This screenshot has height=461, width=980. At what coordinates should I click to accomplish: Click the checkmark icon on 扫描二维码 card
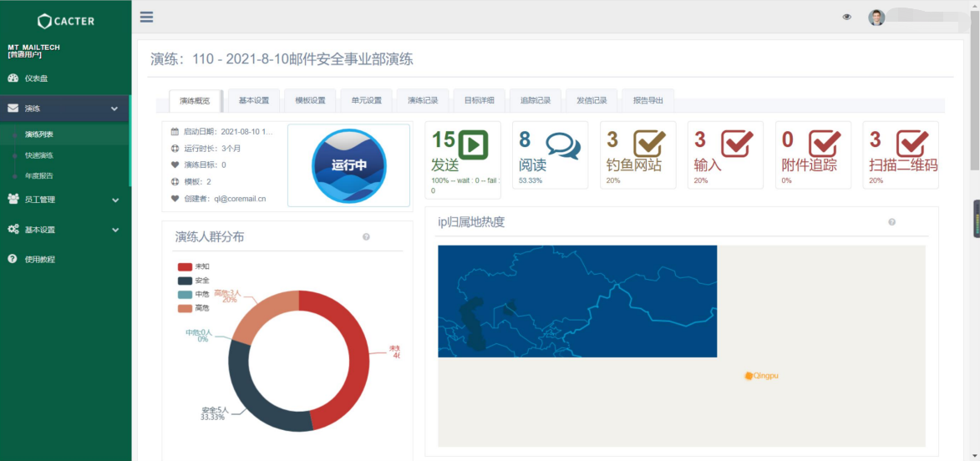pos(911,144)
